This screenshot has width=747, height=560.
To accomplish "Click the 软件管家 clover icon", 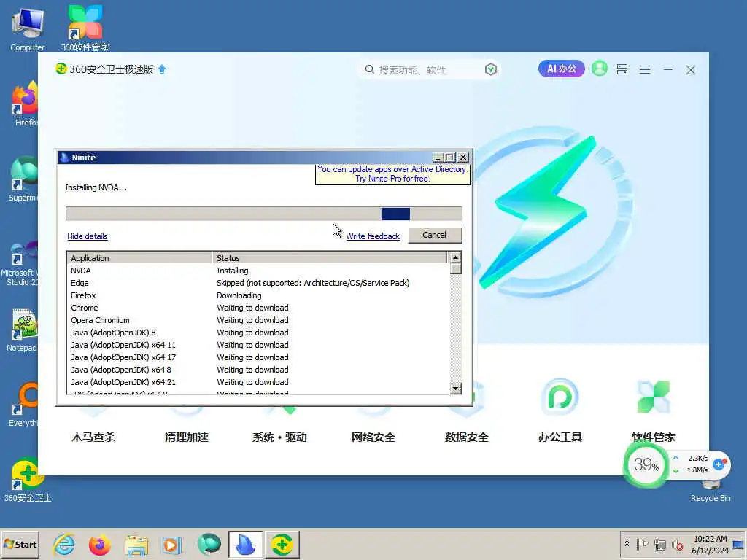I will coord(653,397).
